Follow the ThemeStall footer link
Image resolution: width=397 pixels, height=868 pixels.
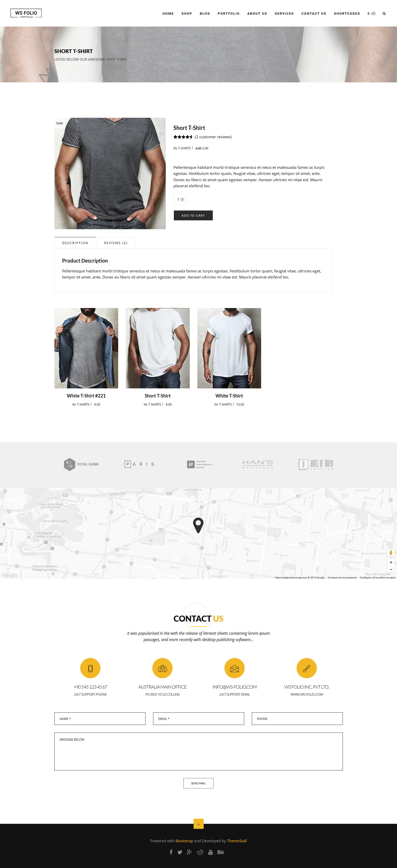pyautogui.click(x=237, y=841)
